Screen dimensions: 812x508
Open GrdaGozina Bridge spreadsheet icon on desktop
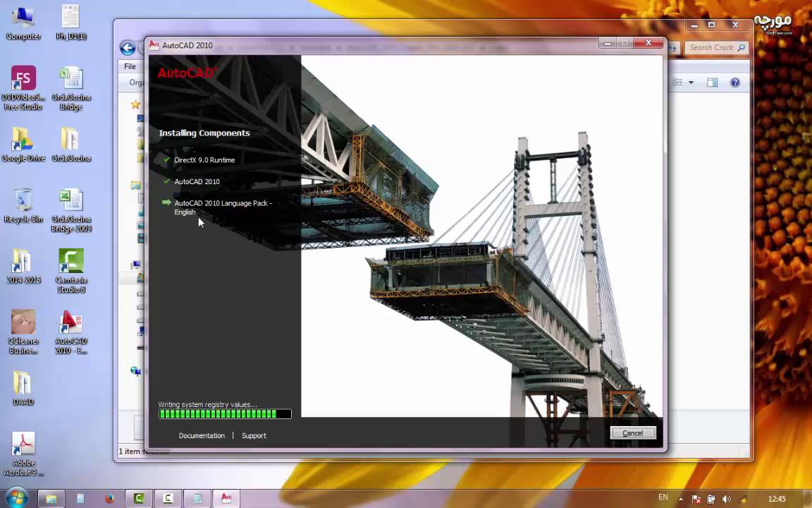pos(71,88)
